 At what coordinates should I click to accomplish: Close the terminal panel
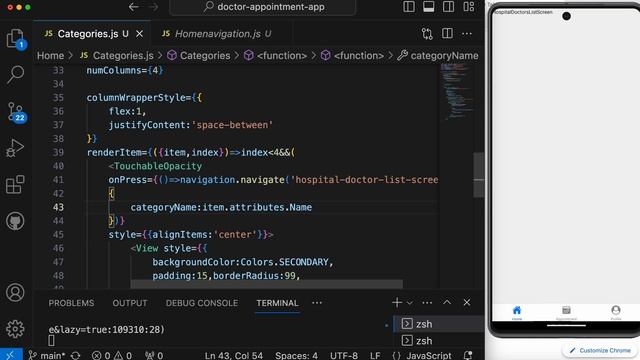click(x=467, y=302)
